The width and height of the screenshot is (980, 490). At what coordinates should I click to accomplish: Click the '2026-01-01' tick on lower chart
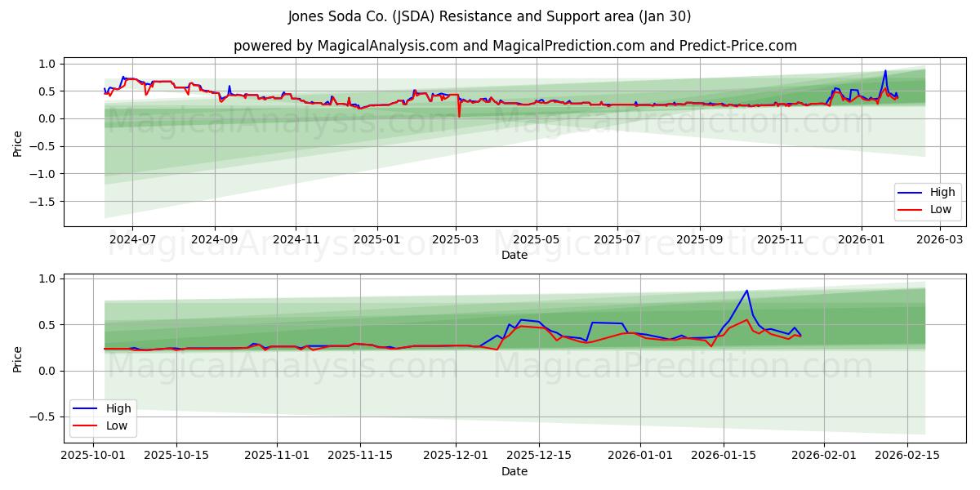(639, 457)
